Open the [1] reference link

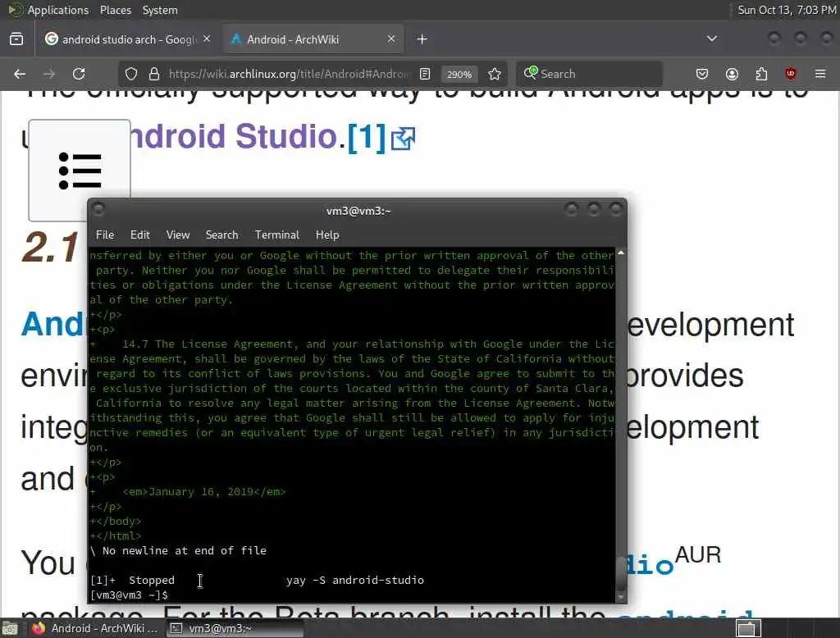coord(367,137)
